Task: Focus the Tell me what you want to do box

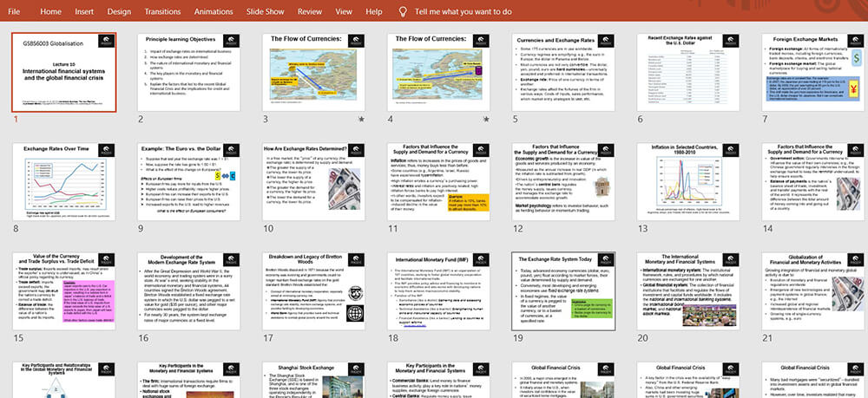Action: point(464,11)
